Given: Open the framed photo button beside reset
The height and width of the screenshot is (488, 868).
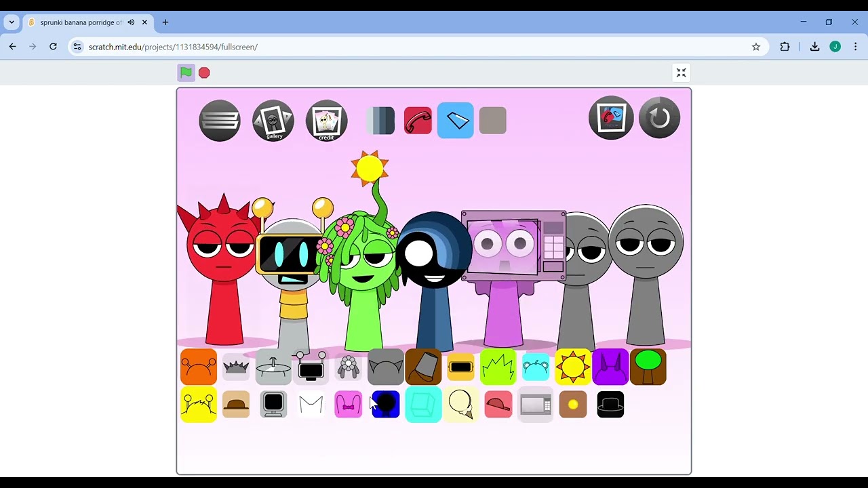Looking at the screenshot, I should (x=611, y=118).
